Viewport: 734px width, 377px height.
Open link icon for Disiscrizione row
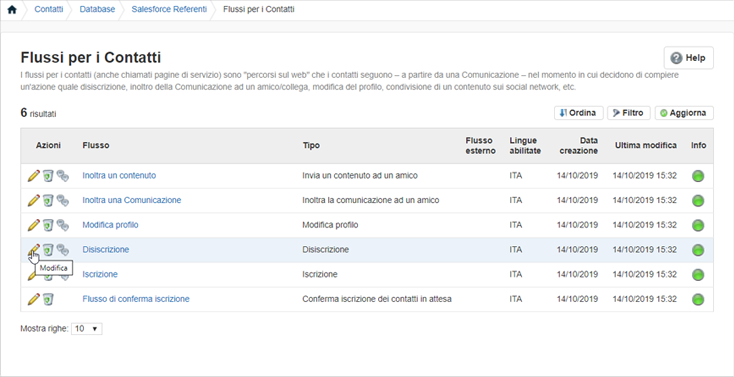coord(63,251)
